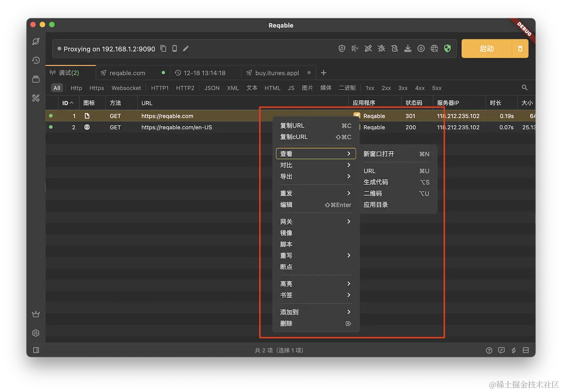Open History from the left sidebar clock icon
The height and width of the screenshot is (392, 562).
tap(36, 61)
